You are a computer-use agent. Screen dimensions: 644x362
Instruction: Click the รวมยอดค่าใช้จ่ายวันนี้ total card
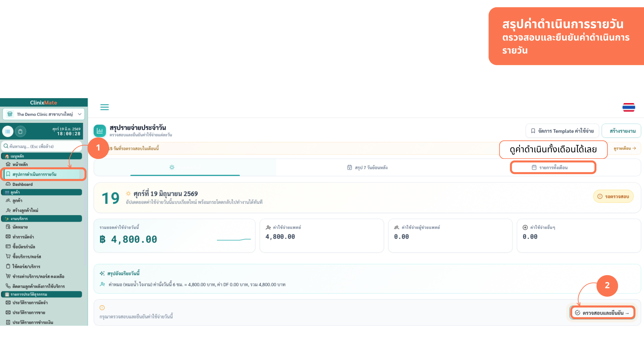(x=175, y=236)
